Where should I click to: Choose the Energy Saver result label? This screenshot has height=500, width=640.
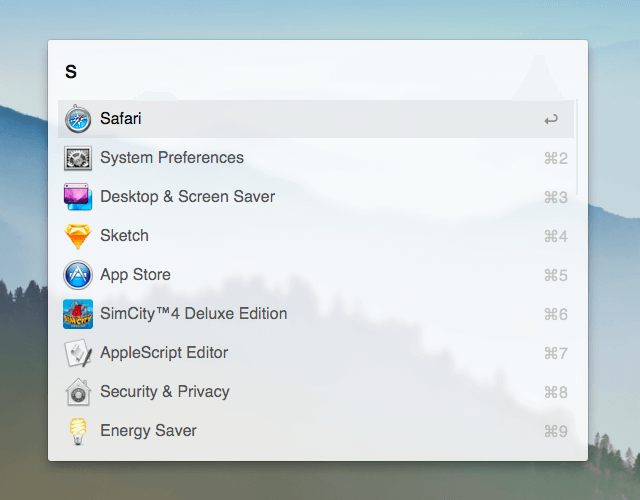[x=148, y=431]
